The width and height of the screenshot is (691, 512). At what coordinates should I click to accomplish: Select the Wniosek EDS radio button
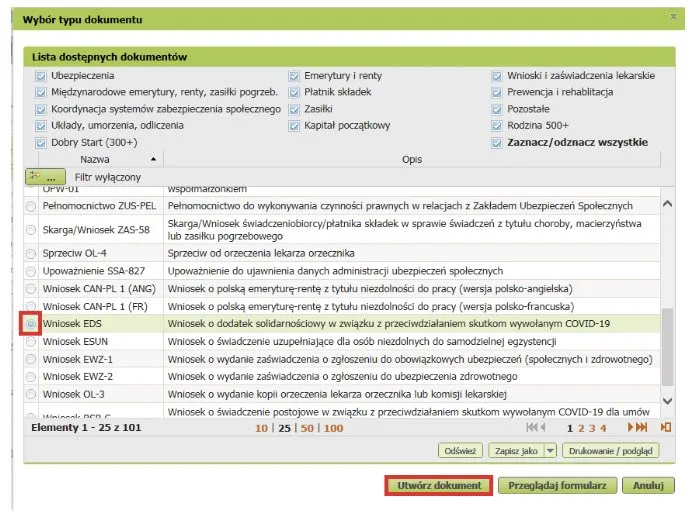pyautogui.click(x=31, y=324)
